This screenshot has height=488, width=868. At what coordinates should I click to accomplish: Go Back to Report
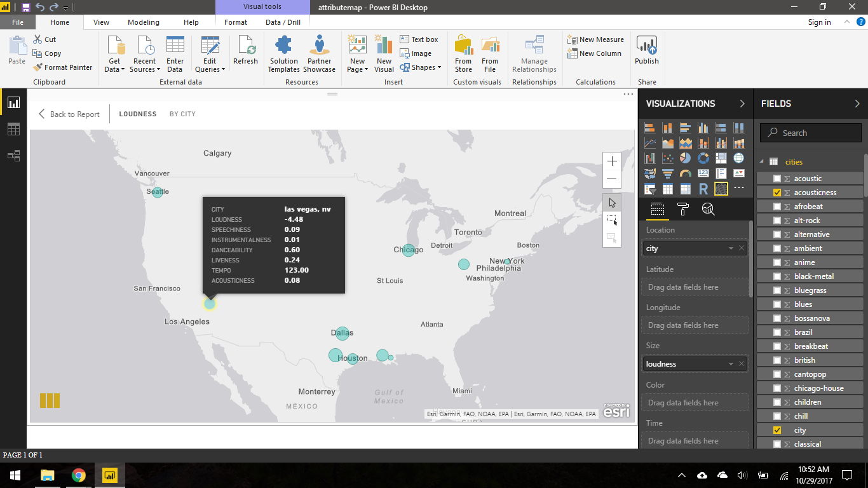pyautogui.click(x=69, y=114)
